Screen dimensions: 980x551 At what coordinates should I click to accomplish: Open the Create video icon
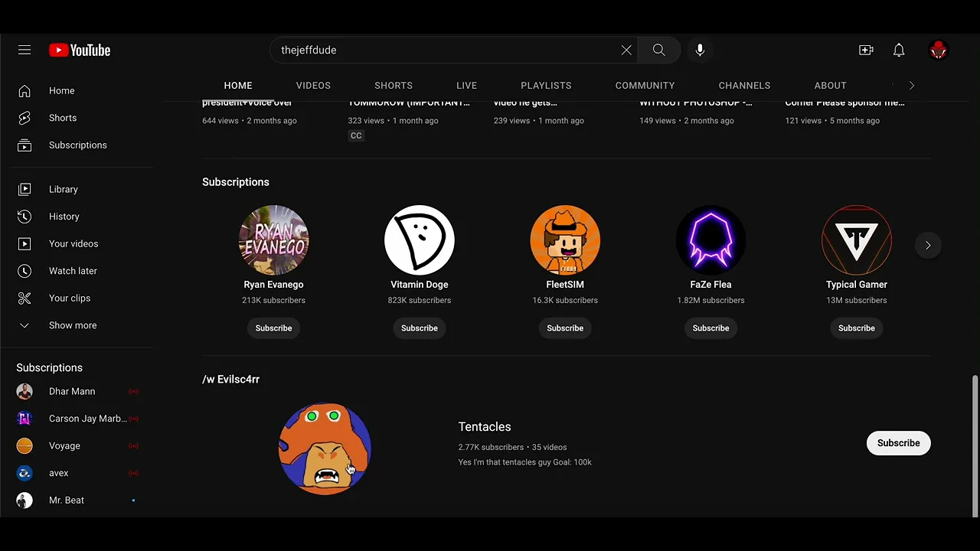[x=866, y=50]
